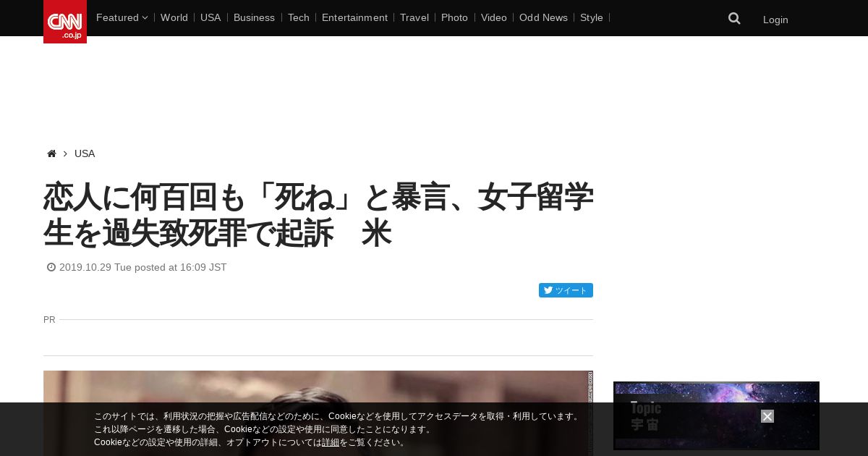
Task: Click the article lead photo
Action: (x=318, y=413)
